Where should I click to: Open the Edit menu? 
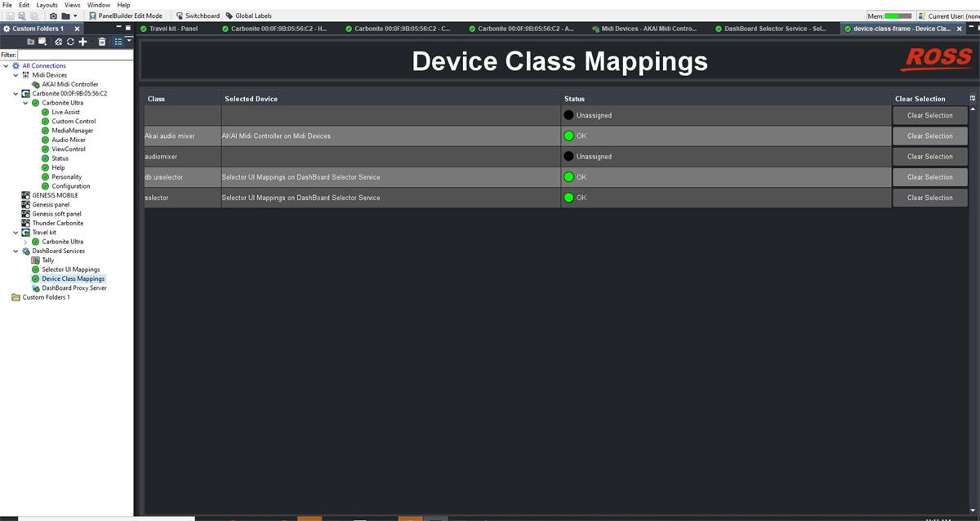pyautogui.click(x=24, y=5)
